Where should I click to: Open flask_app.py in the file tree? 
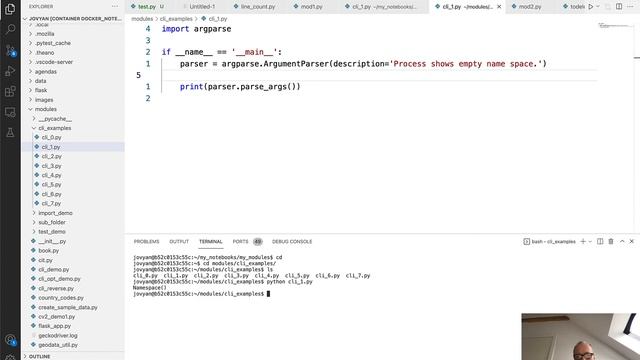click(x=55, y=326)
